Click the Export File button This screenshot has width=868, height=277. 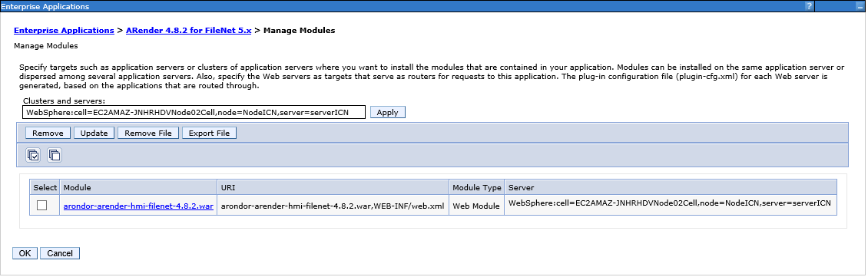pyautogui.click(x=209, y=134)
